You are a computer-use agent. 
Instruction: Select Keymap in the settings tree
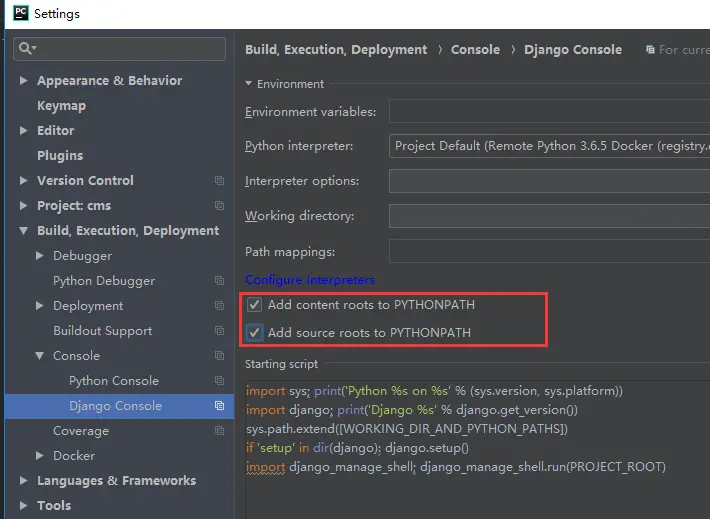[61, 106]
